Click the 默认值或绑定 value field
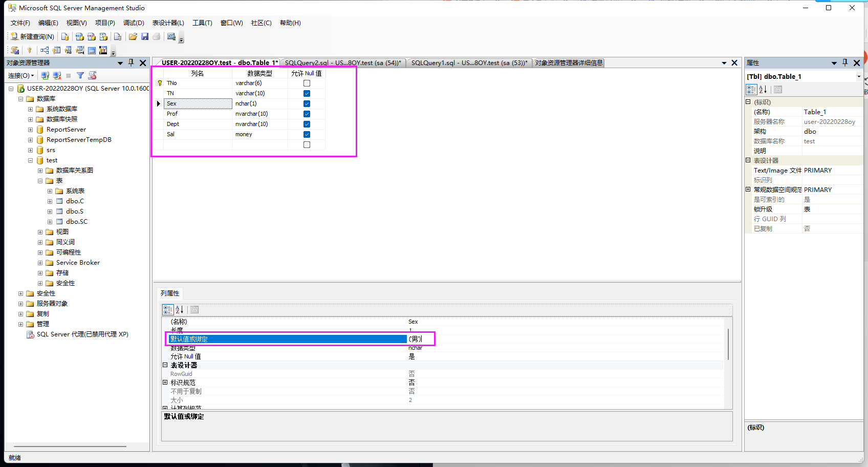 567,339
